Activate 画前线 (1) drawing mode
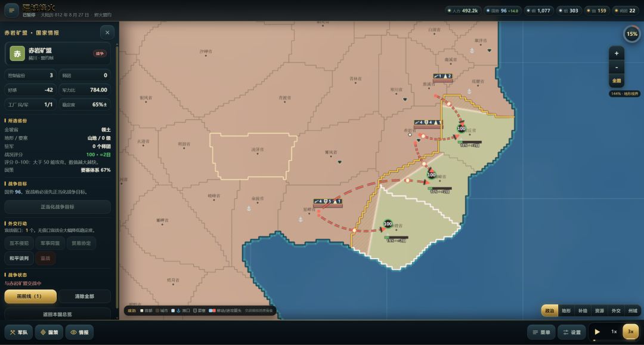This screenshot has width=644, height=345. click(30, 296)
